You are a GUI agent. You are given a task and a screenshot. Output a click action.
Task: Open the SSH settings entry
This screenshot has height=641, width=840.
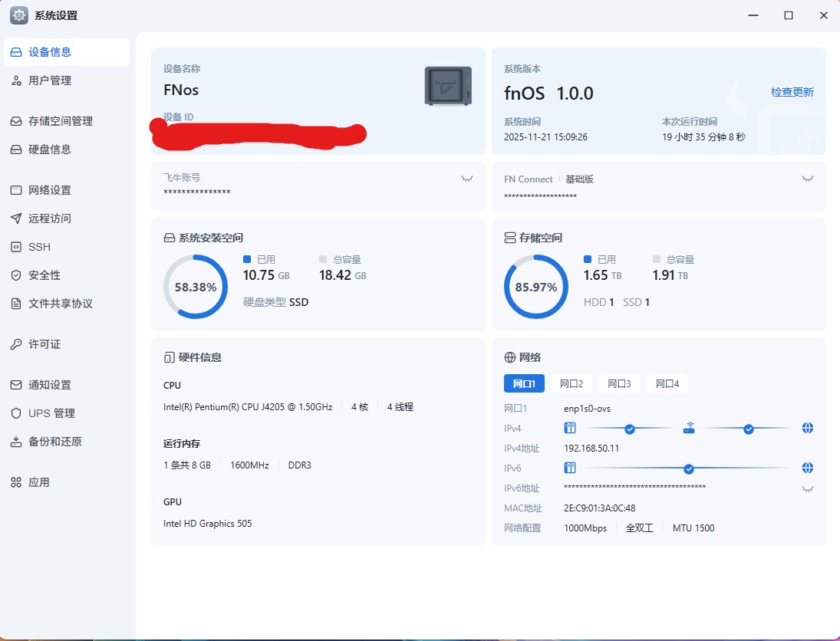tap(67, 247)
